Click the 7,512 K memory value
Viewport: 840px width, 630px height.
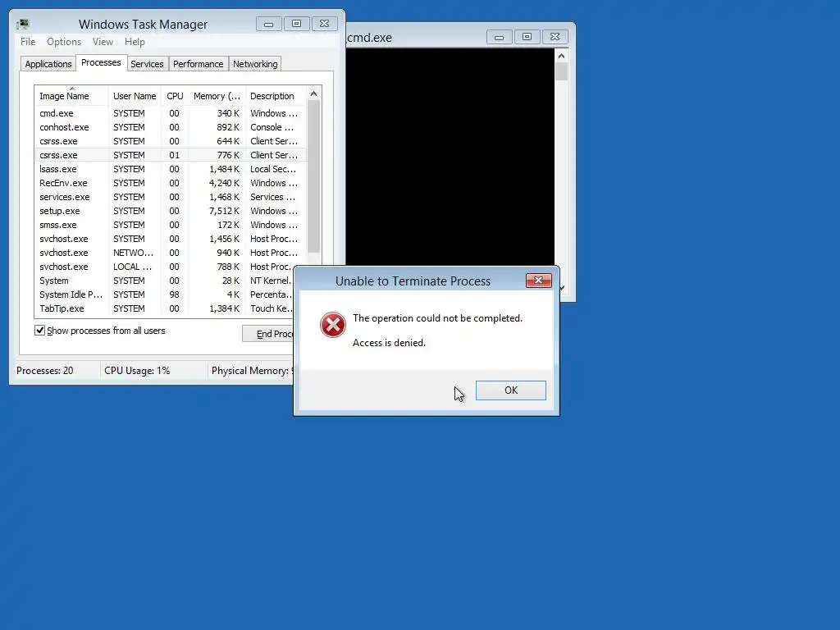(x=224, y=211)
